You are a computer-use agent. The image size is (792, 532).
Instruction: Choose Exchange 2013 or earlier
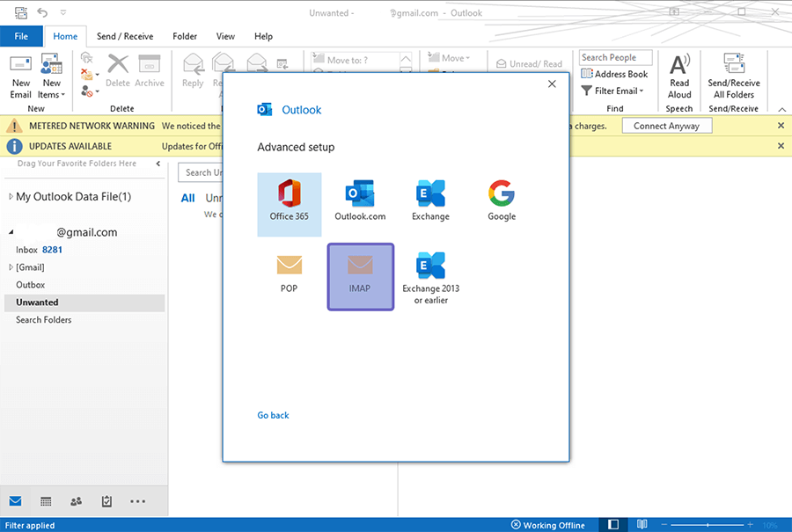coord(430,278)
